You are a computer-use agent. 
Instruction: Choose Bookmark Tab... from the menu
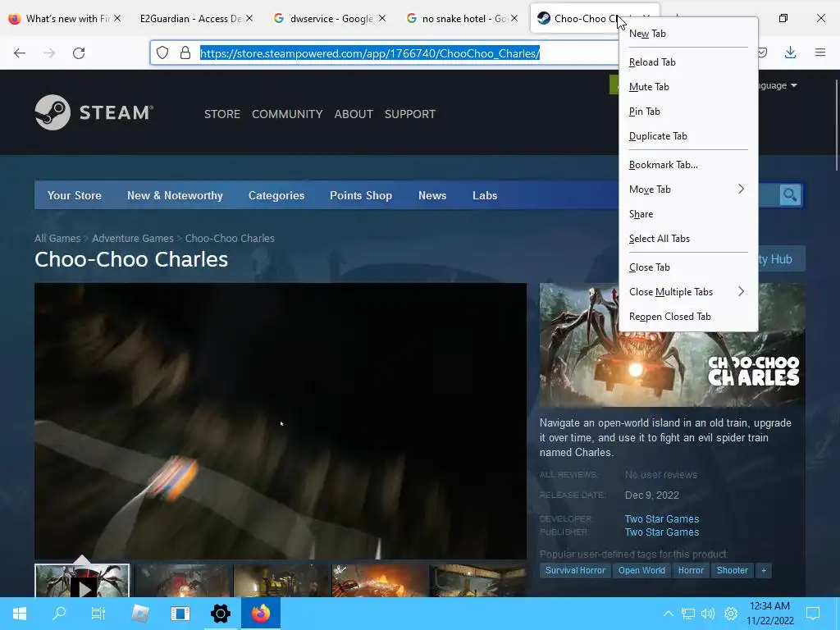click(688, 164)
